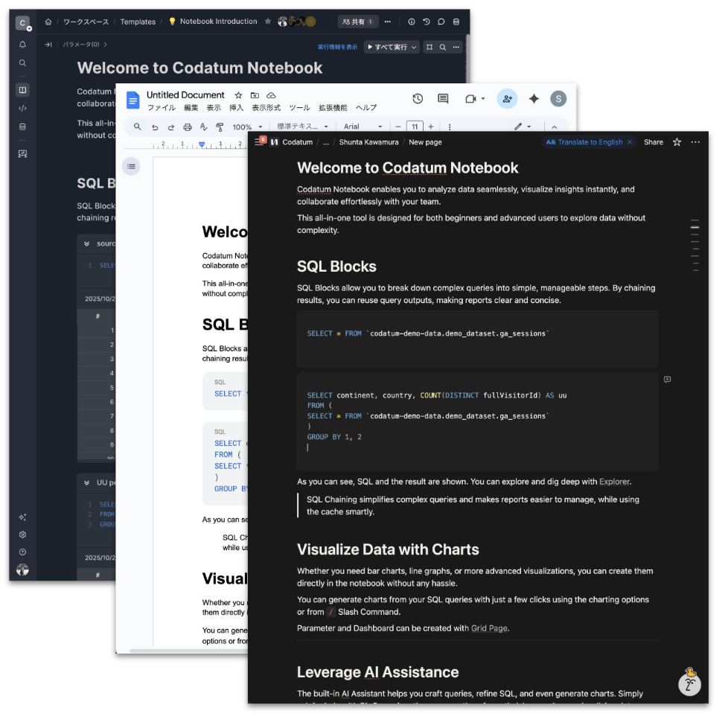
Task: Open the 標準テキスト style dropdown in Google Docs
Action: (x=302, y=127)
